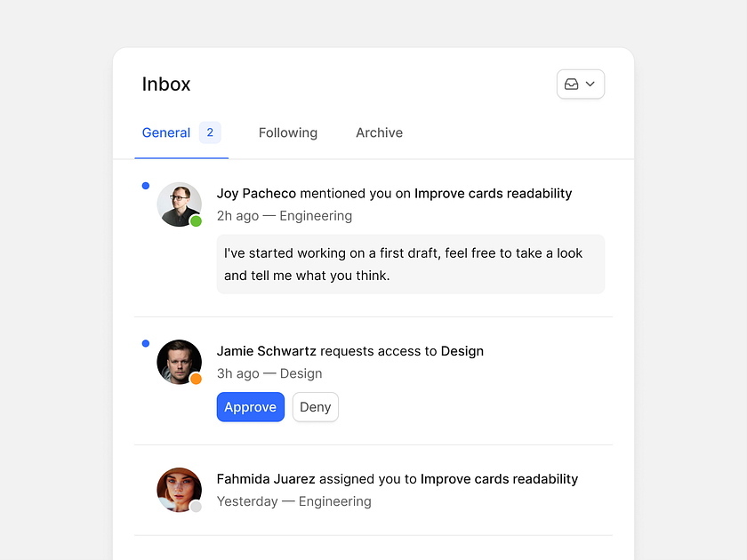Image resolution: width=747 pixels, height=560 pixels.
Task: Click Fahmida Juarez's avatar
Action: (x=179, y=490)
